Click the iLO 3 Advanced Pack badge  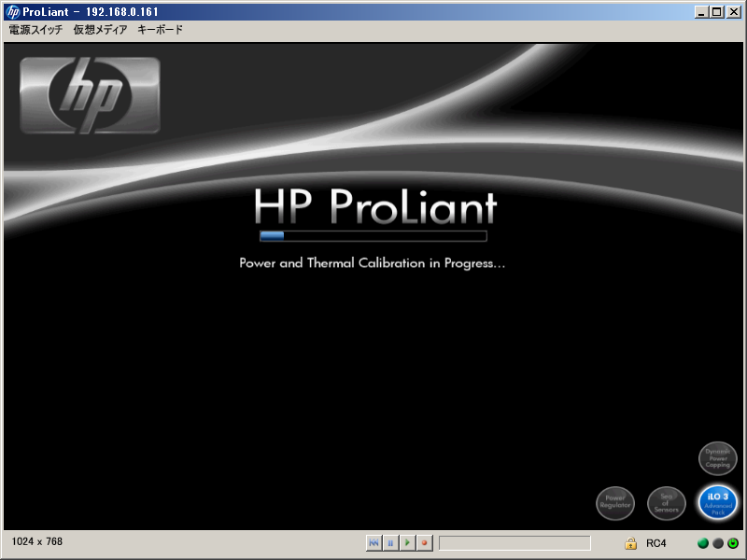coord(717,503)
